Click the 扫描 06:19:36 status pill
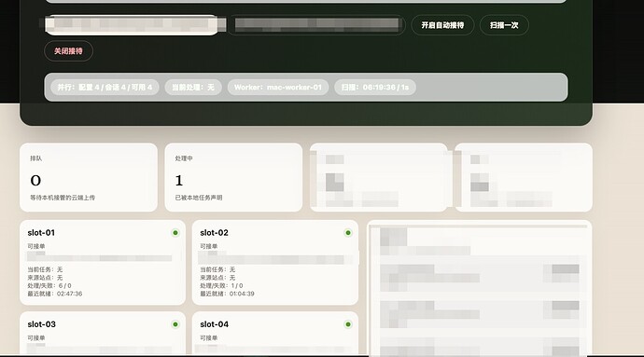 (375, 87)
